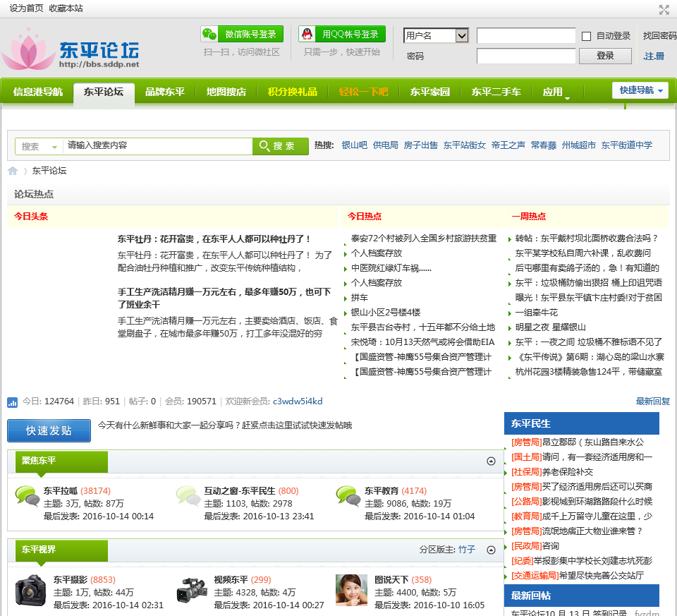
Task: Click hot search 银山吧
Action: (355, 145)
